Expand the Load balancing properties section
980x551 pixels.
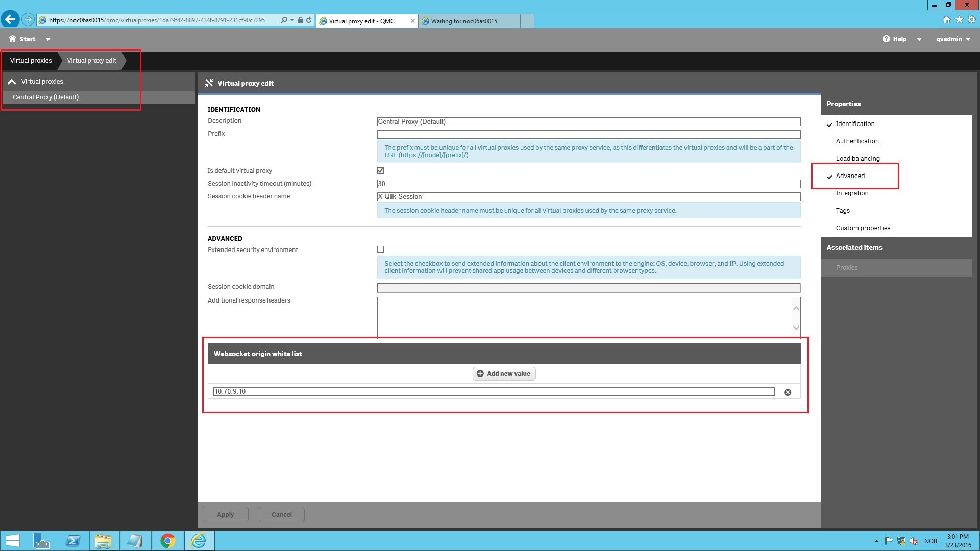click(x=857, y=158)
